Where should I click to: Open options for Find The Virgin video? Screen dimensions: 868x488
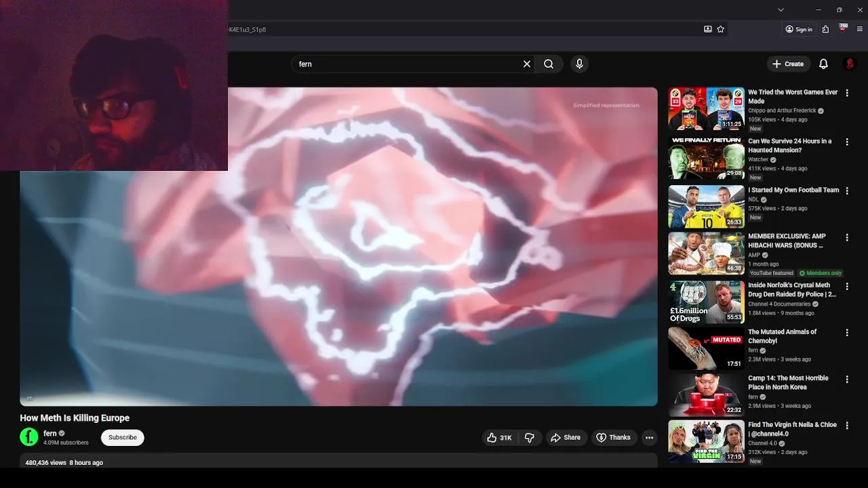point(847,426)
